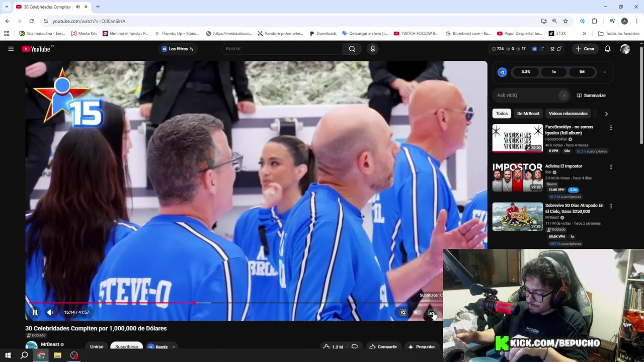Open Downloads bookmark
This screenshot has width=644, height=362.
pyautogui.click(x=323, y=34)
